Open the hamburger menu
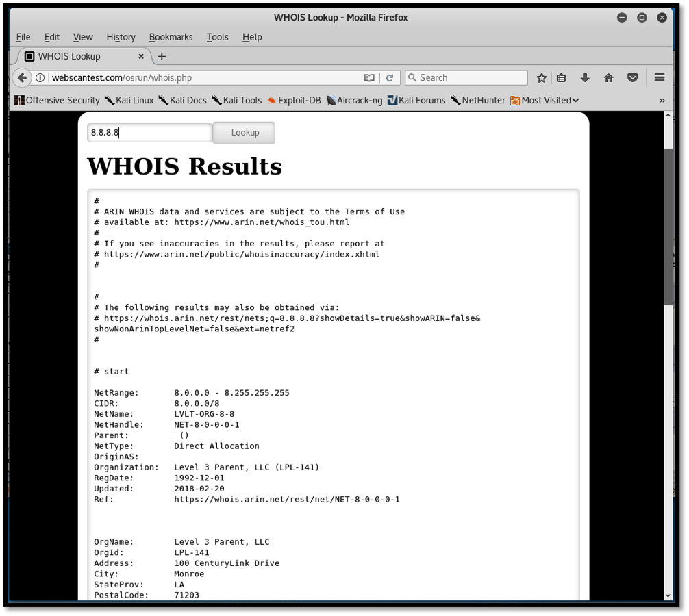This screenshot has height=616, width=689. 660,78
